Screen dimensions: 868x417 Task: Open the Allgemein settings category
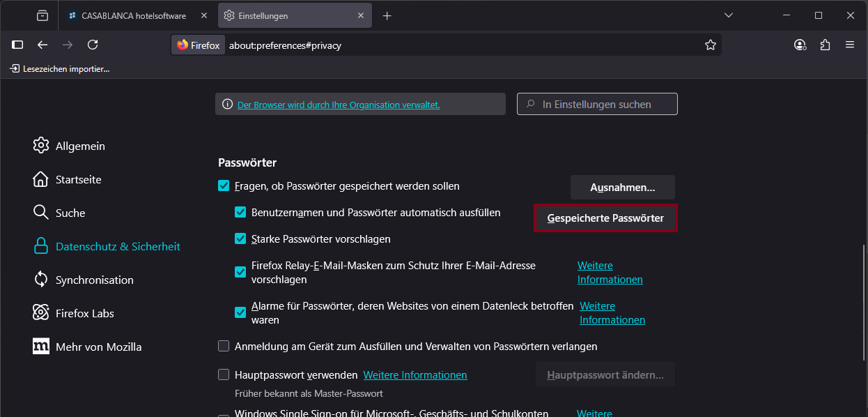[79, 146]
